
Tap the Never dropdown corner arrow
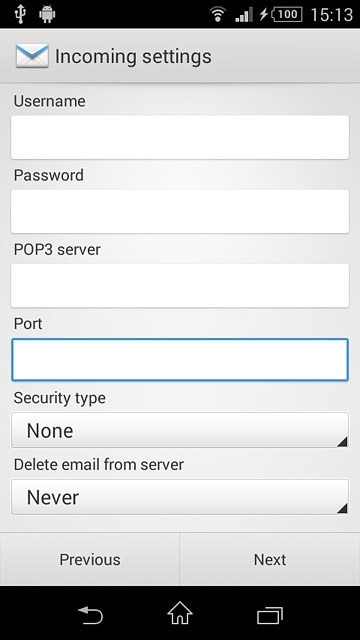coord(342,508)
